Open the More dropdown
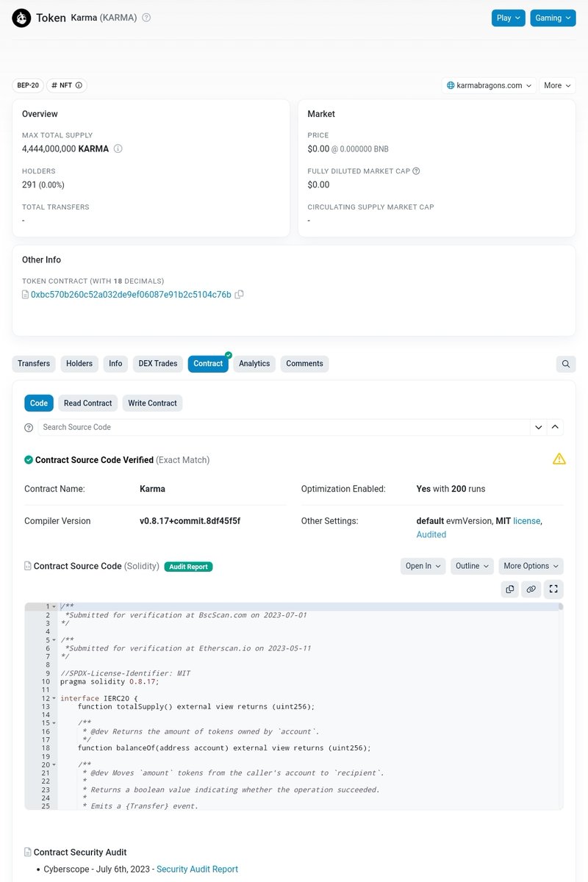The image size is (588, 882). point(557,85)
